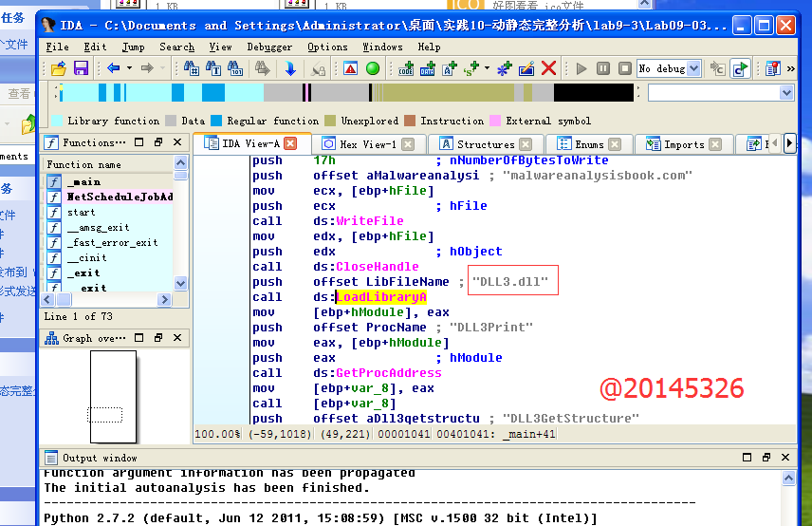Image resolution: width=812 pixels, height=526 pixels.
Task: Click the Regular function blue legend swatch
Action: point(216,122)
